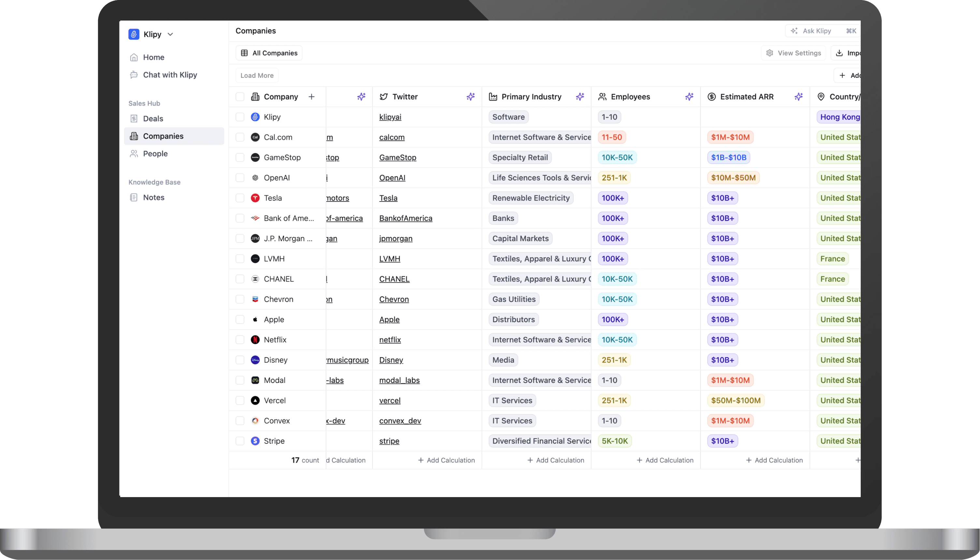Screen dimensions: 980x560
Task: Check the Klipy row checkbox
Action: [240, 117]
